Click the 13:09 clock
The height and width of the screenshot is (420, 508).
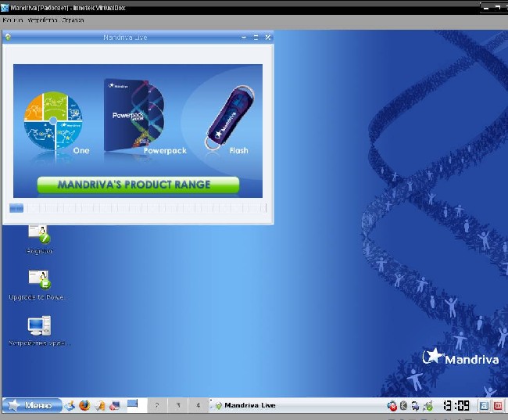(x=456, y=405)
